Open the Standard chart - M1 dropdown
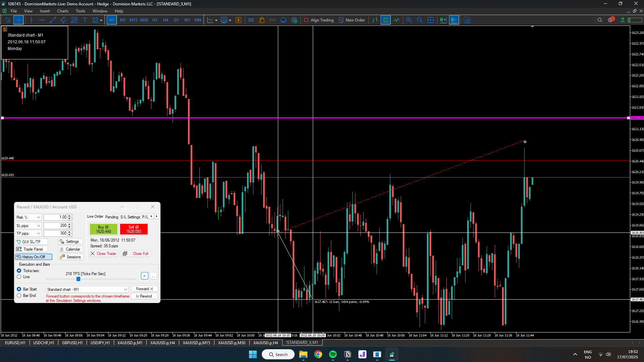Viewport: 644px width, 362px height. (87, 290)
